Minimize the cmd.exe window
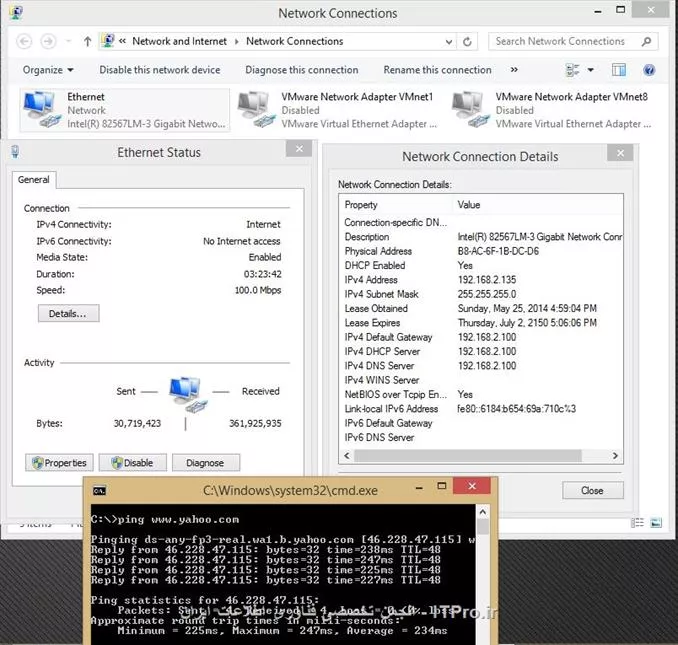678x645 pixels. pyautogui.click(x=419, y=487)
